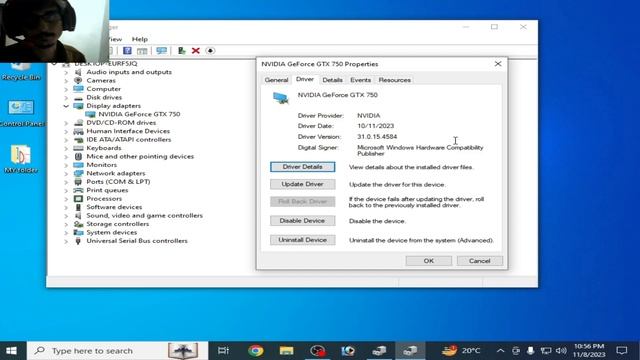
Task: Open the Help menu in Device Manager
Action: [140, 39]
